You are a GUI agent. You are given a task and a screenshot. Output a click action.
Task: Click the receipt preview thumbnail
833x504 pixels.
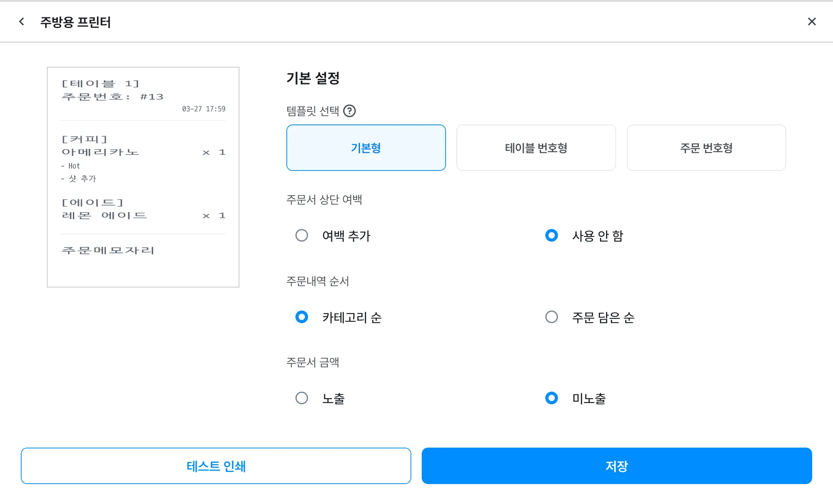(x=143, y=177)
